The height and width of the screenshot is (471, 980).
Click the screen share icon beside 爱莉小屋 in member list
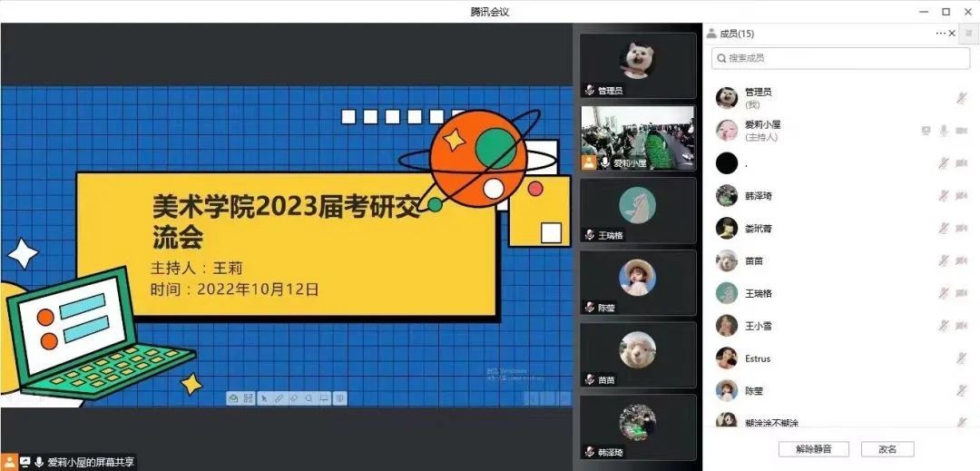pos(926,131)
